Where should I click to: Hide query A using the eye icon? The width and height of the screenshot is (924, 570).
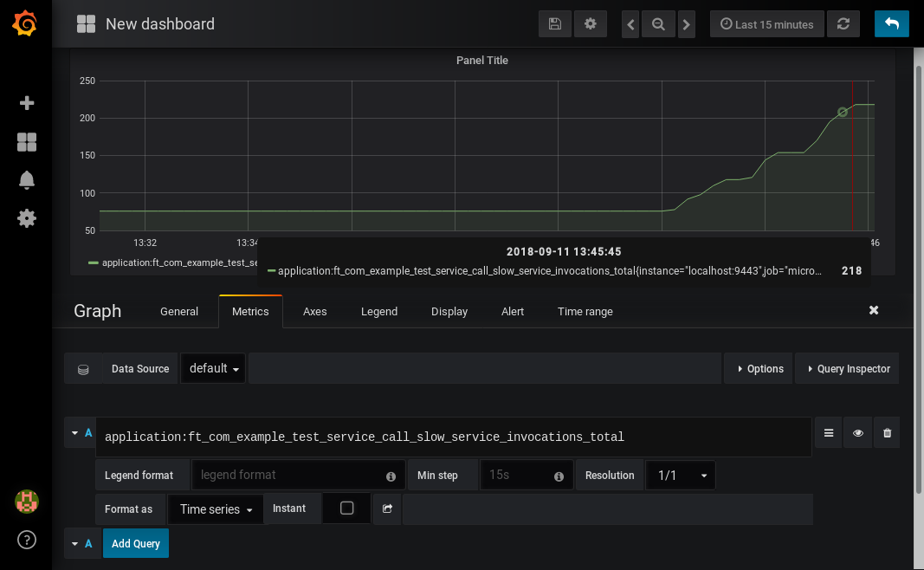(857, 433)
